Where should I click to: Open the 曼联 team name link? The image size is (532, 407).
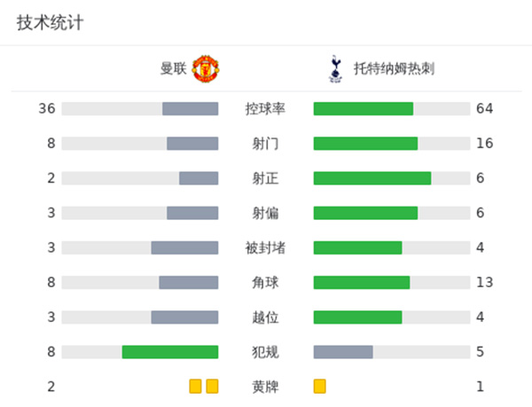coord(174,68)
